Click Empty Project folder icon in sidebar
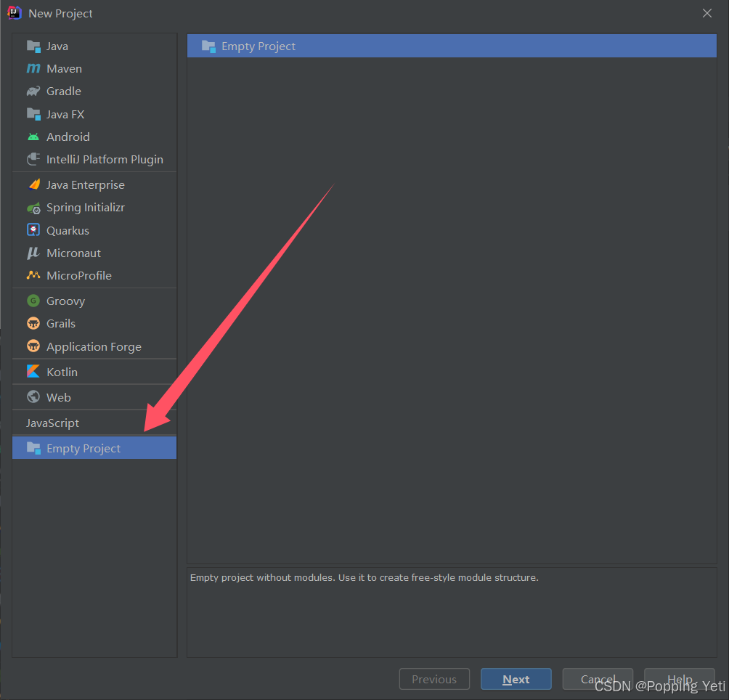 click(33, 448)
